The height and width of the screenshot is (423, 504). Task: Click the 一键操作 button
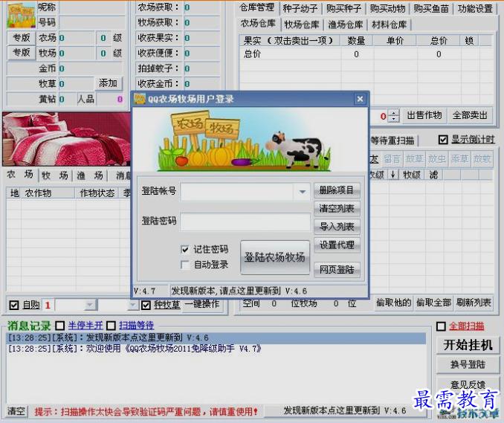coord(202,304)
